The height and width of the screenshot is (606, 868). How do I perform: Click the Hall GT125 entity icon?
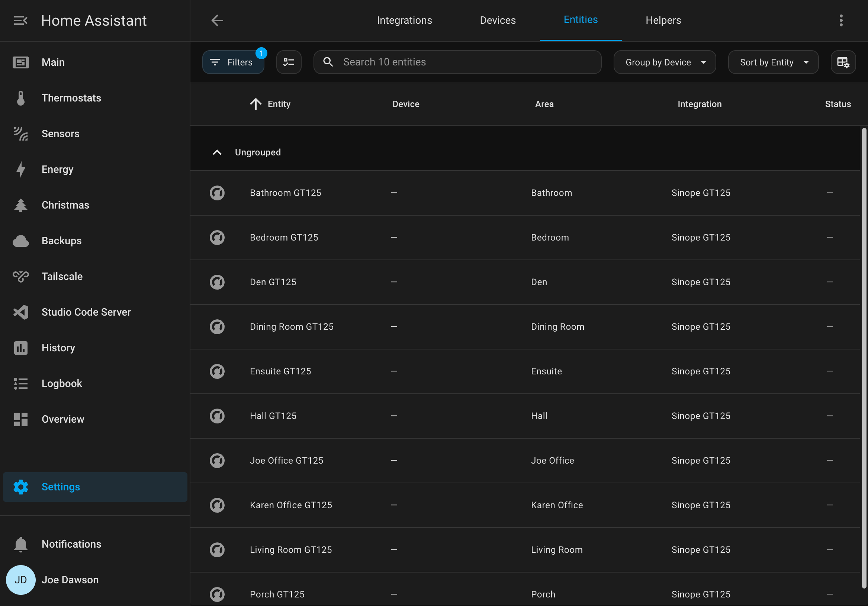click(x=217, y=416)
